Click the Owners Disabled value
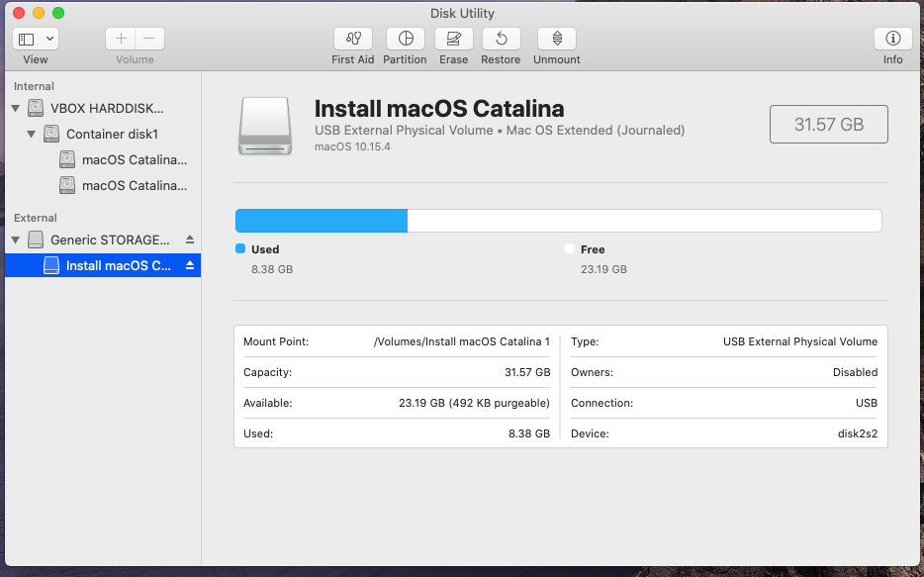The height and width of the screenshot is (577, 924). click(855, 372)
